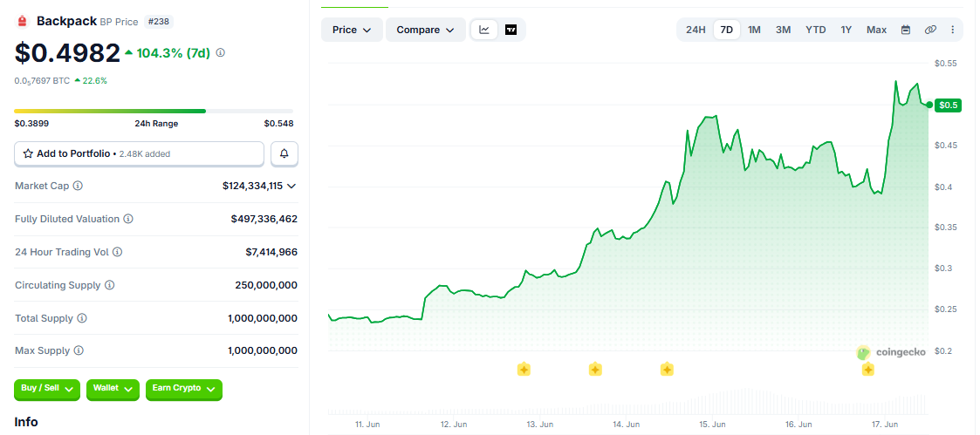Screen dimensions: 980x435
Task: Click the news marker before 15. Jun
Action: pyautogui.click(x=666, y=370)
